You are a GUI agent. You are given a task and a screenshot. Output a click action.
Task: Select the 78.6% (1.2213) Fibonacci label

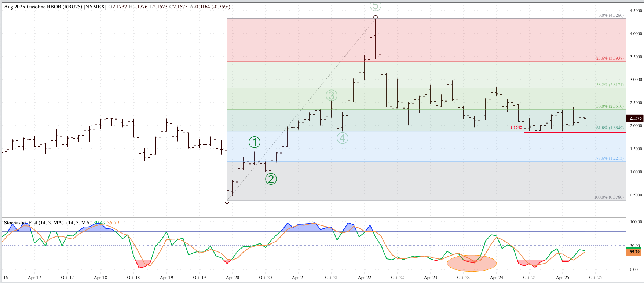pyautogui.click(x=610, y=159)
